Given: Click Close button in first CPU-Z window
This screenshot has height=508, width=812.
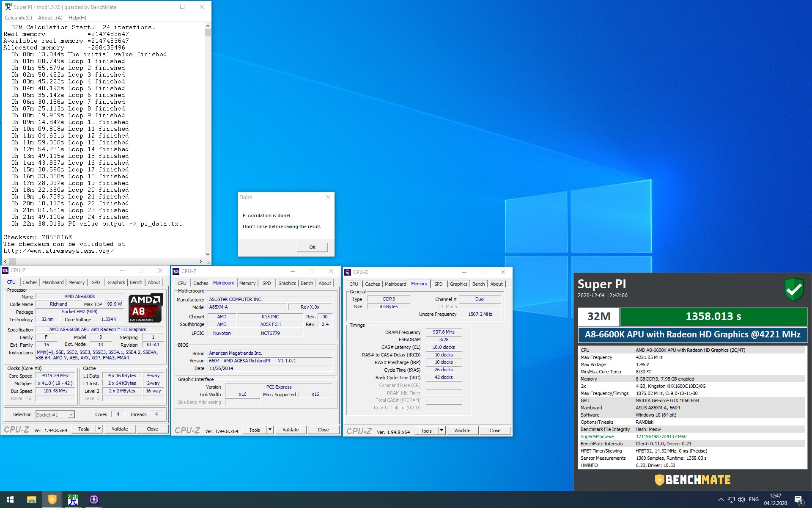Looking at the screenshot, I should coord(152,429).
